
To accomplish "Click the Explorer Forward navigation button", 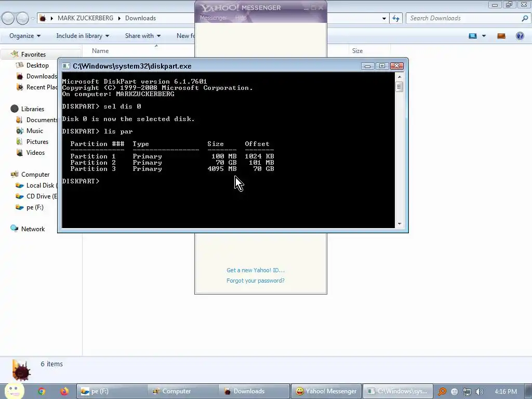I will point(22,18).
